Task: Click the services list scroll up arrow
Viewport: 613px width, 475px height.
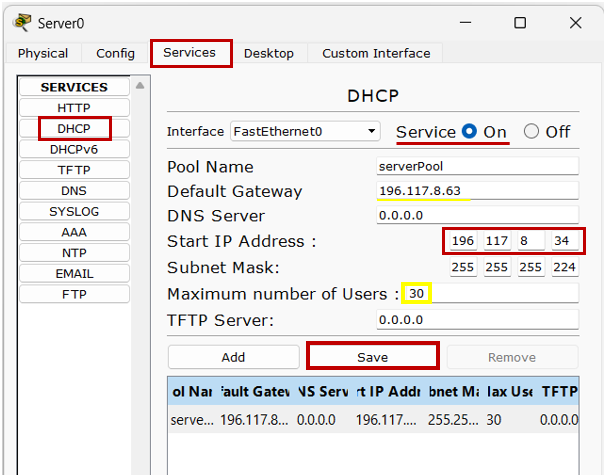Action: 141,86
